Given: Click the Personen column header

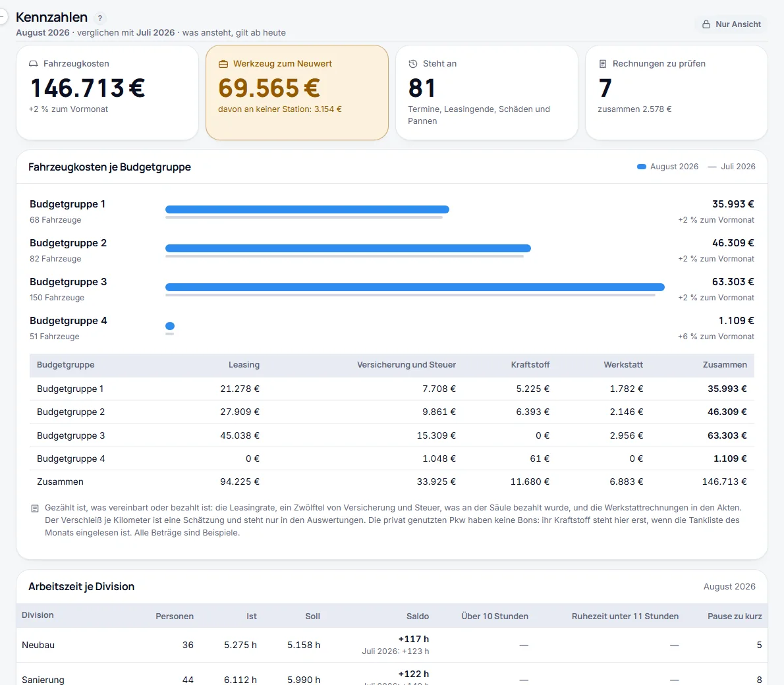Looking at the screenshot, I should 175,616.
